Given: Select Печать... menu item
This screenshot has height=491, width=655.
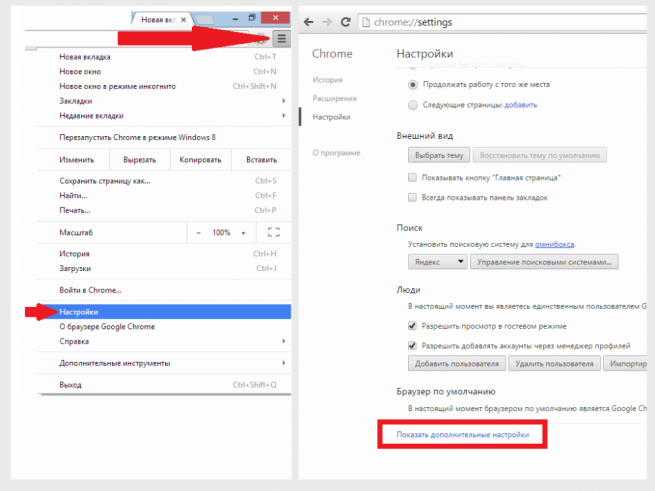Looking at the screenshot, I should point(164,210).
